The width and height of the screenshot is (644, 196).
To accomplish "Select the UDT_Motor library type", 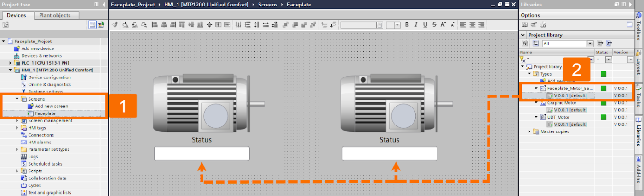I will pyautogui.click(x=558, y=117).
